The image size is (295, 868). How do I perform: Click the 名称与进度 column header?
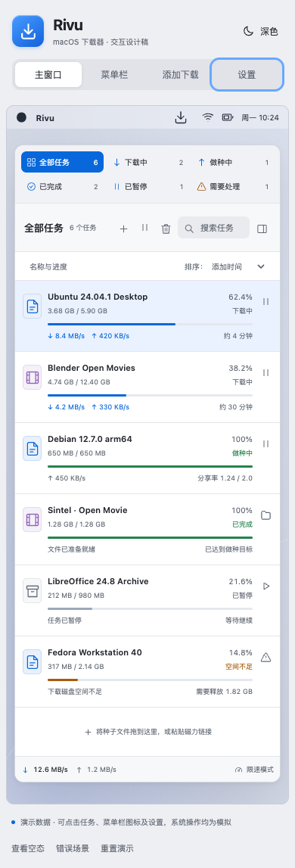click(x=48, y=266)
